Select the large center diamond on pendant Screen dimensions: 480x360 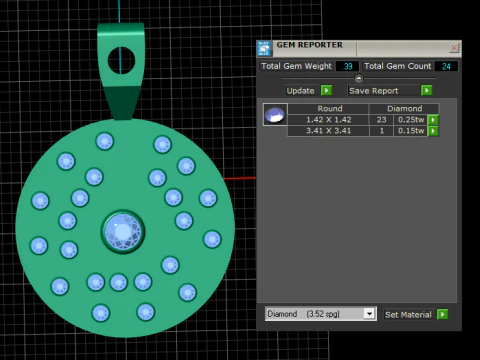pos(123,231)
